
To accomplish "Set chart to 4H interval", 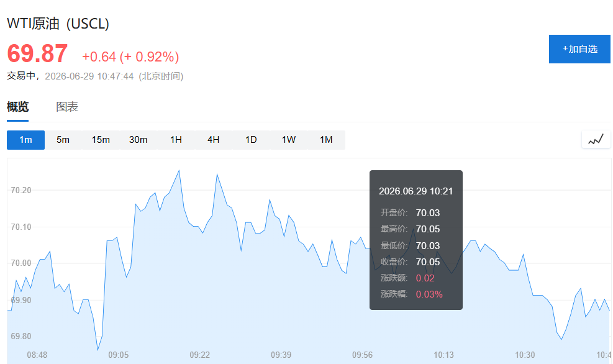I will point(214,140).
